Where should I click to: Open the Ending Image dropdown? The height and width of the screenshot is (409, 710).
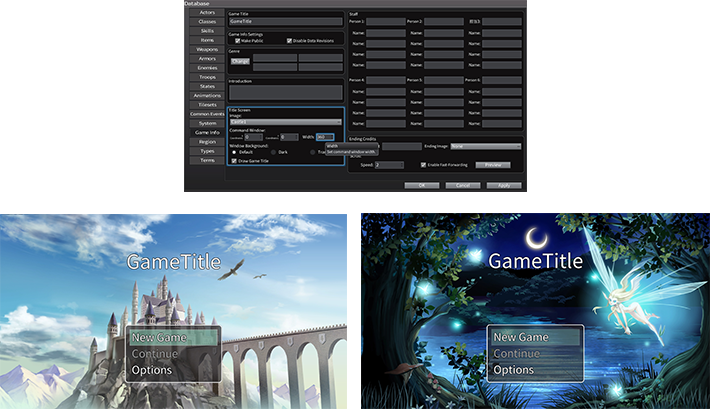485,146
